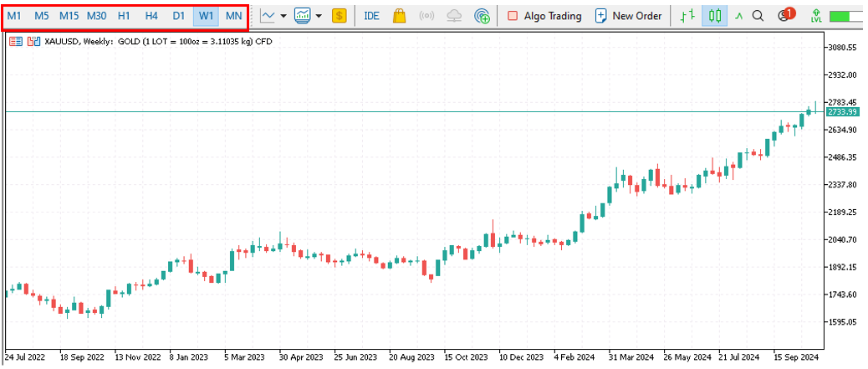Select the D1 timeframe
This screenshot has width=868, height=369.
coord(179,16)
